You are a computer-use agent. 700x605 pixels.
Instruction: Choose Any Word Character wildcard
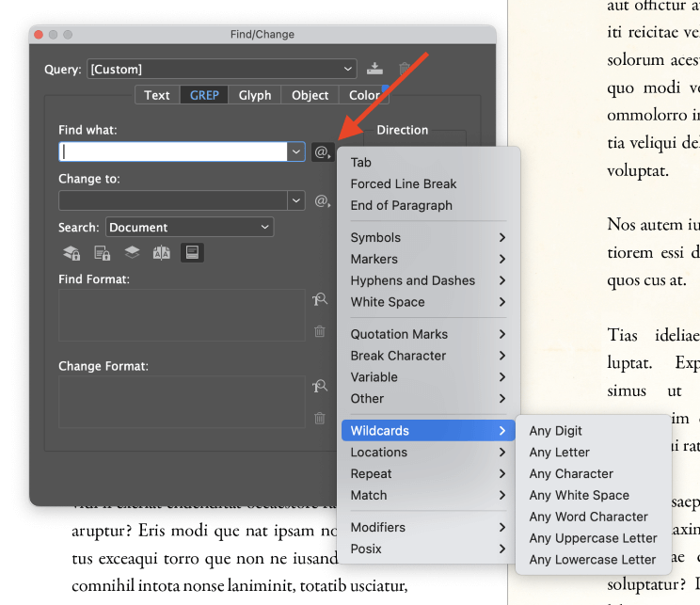(x=594, y=517)
